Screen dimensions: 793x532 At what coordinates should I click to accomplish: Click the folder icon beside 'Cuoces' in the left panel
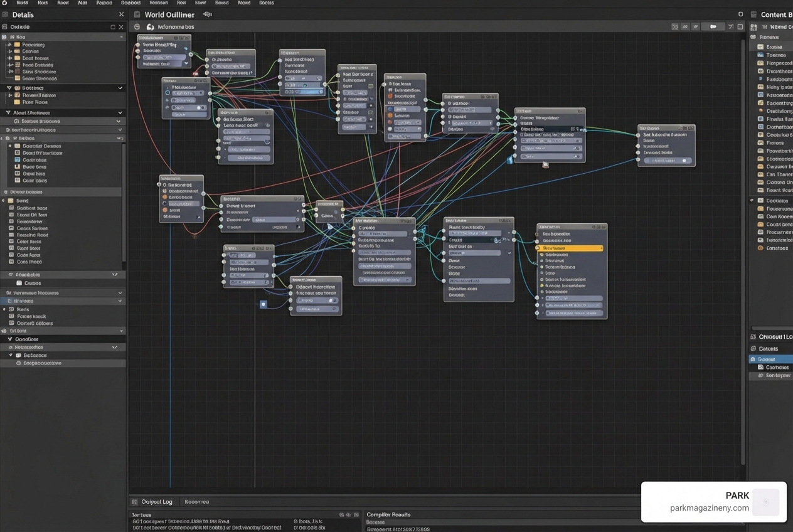[20, 283]
